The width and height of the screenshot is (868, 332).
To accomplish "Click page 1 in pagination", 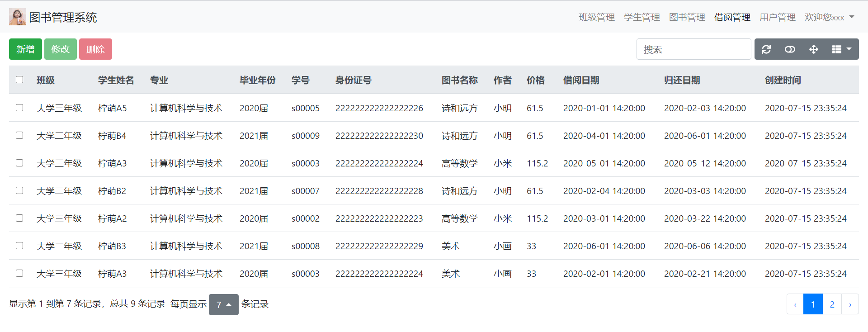I will click(x=813, y=304).
